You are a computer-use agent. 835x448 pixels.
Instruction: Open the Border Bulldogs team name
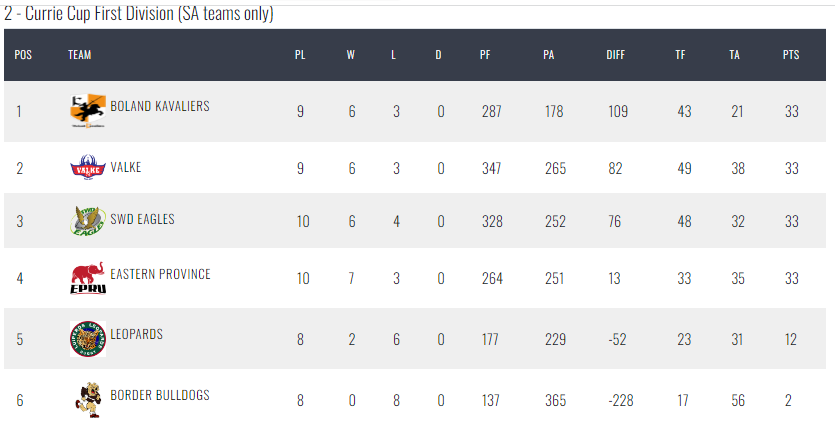160,395
